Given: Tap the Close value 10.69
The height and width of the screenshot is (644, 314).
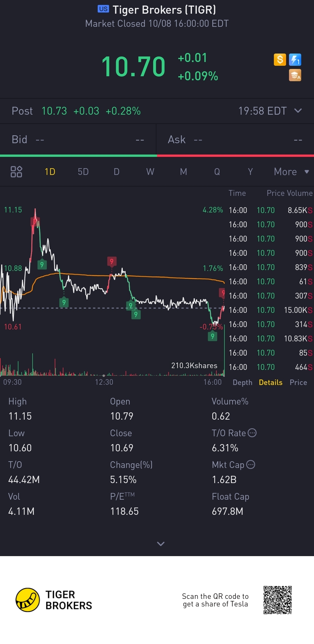Looking at the screenshot, I should (x=122, y=448).
